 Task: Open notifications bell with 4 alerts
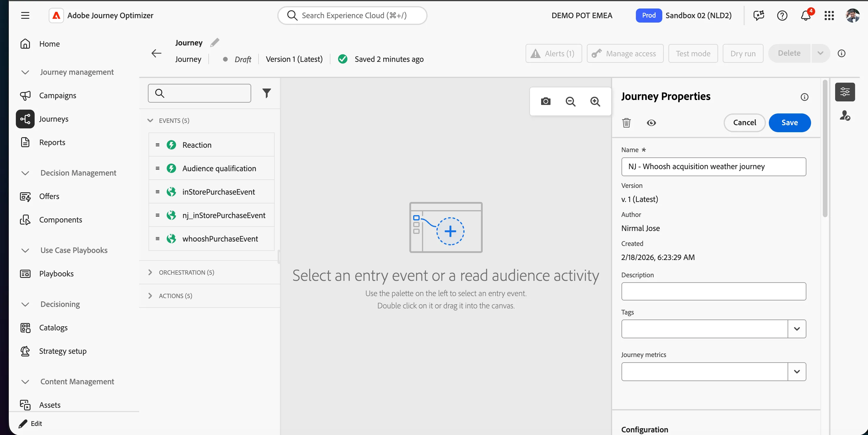(x=806, y=16)
